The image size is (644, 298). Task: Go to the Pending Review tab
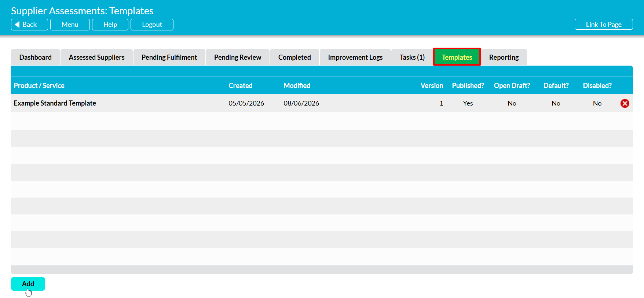[x=238, y=57]
